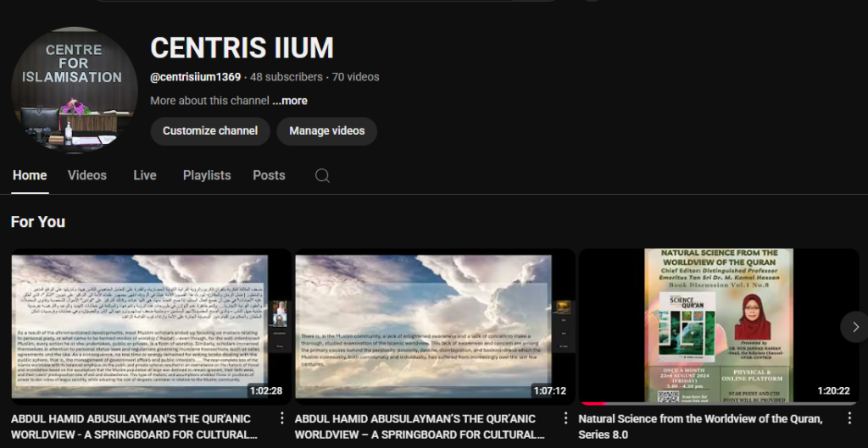Click the 70 videos count text

(355, 77)
